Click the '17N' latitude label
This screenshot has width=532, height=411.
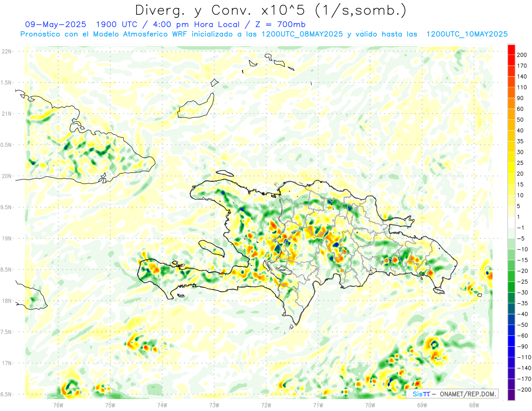click(x=7, y=363)
